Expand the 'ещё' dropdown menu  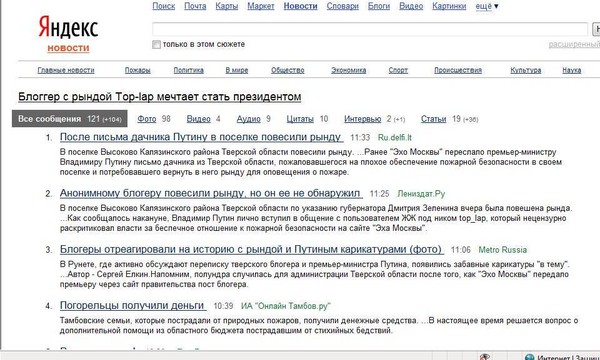(487, 6)
